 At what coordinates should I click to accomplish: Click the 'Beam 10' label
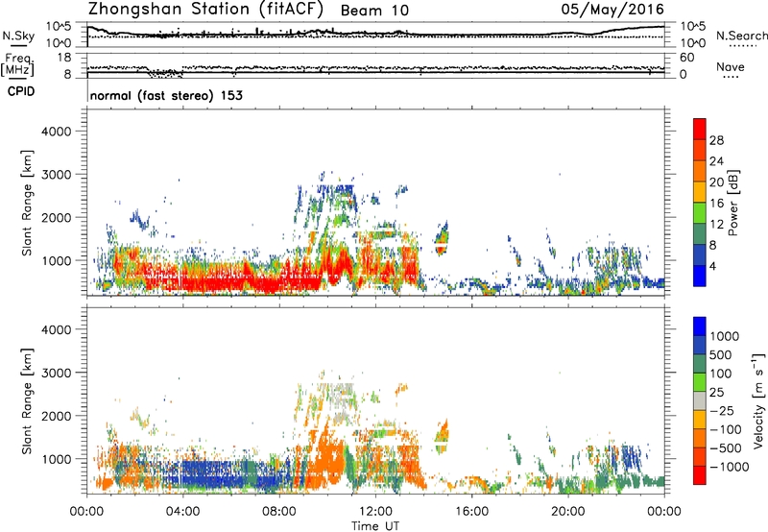tap(374, 11)
